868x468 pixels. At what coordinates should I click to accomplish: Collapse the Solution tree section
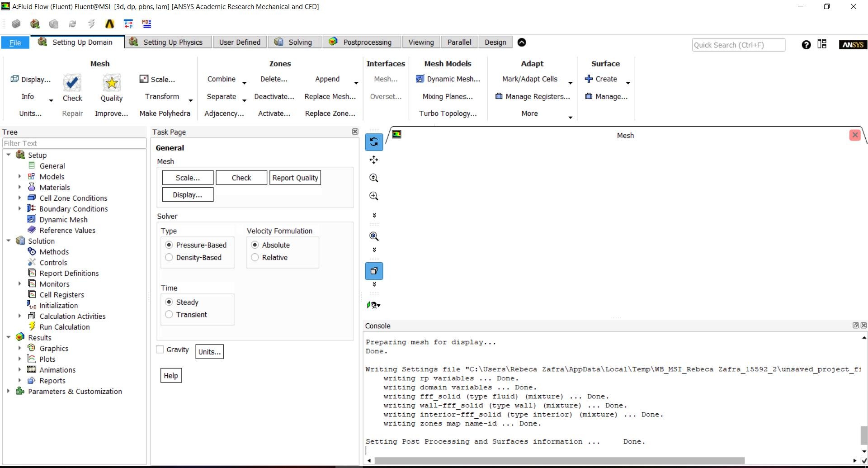click(x=9, y=241)
